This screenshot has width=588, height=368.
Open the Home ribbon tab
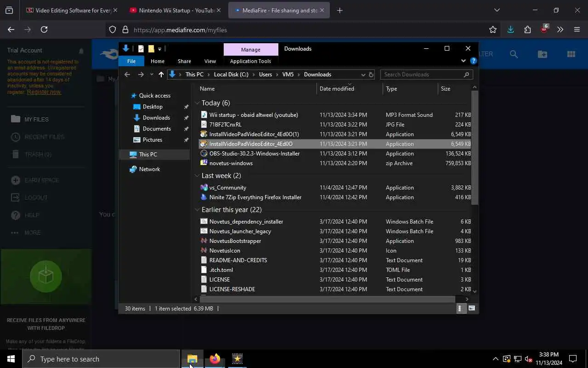[x=158, y=61]
